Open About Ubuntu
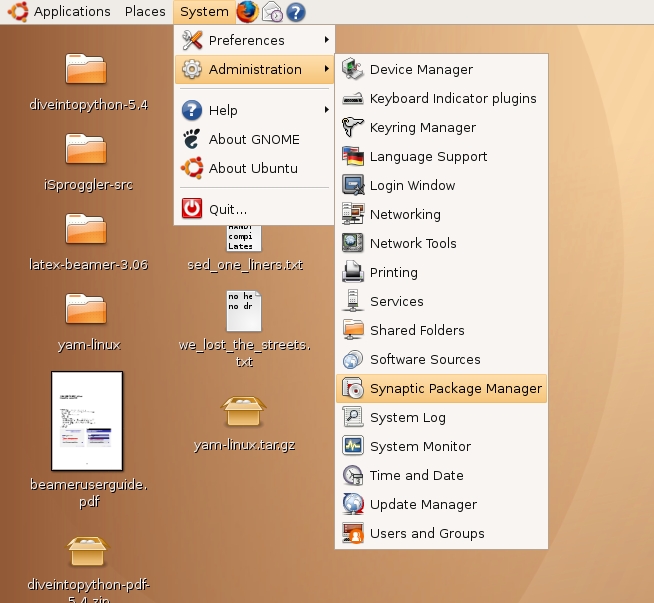Screen dimensions: 654x603 tap(254, 168)
